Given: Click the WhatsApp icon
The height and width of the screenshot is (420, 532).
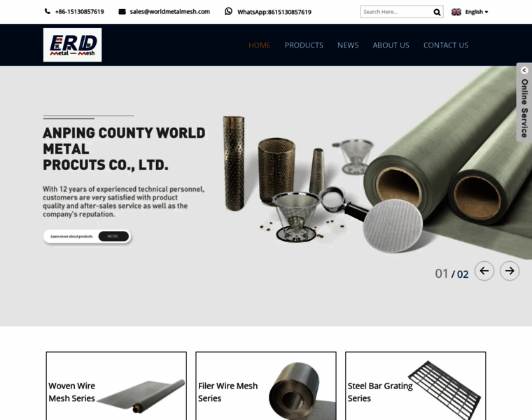Looking at the screenshot, I should tap(229, 11).
